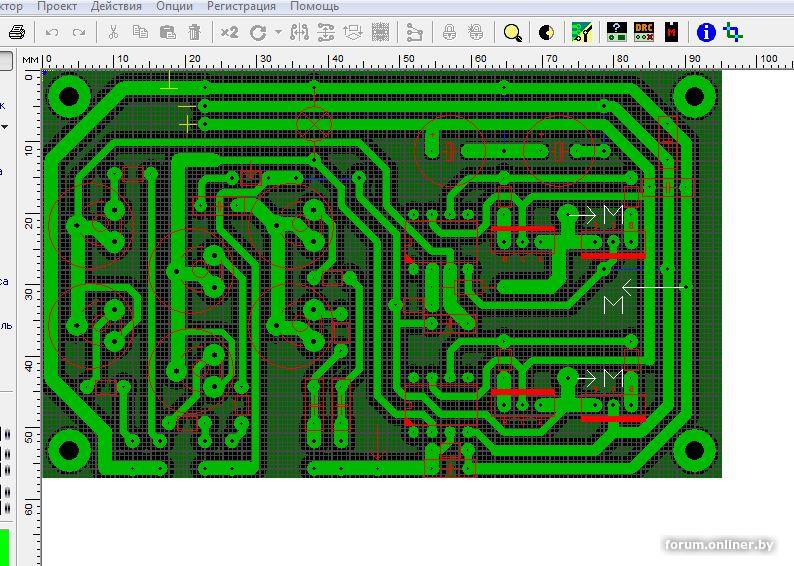The width and height of the screenshot is (794, 566).
Task: Select the yellow plus sign on the board
Action: [x=187, y=124]
